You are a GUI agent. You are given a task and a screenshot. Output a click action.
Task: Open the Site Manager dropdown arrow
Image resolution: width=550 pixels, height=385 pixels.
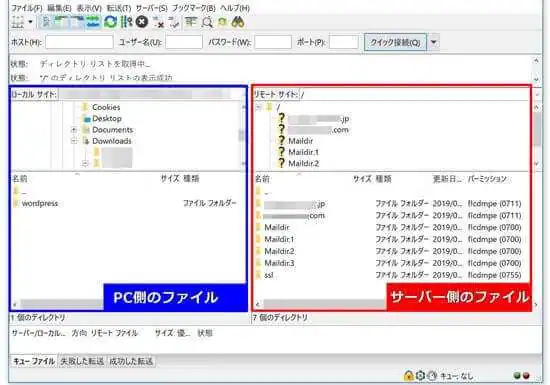click(31, 22)
